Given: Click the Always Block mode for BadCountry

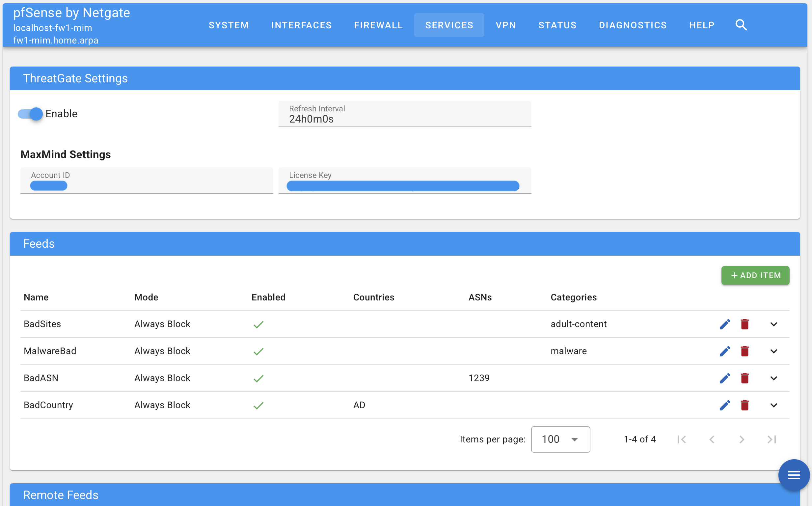Looking at the screenshot, I should 162,405.
